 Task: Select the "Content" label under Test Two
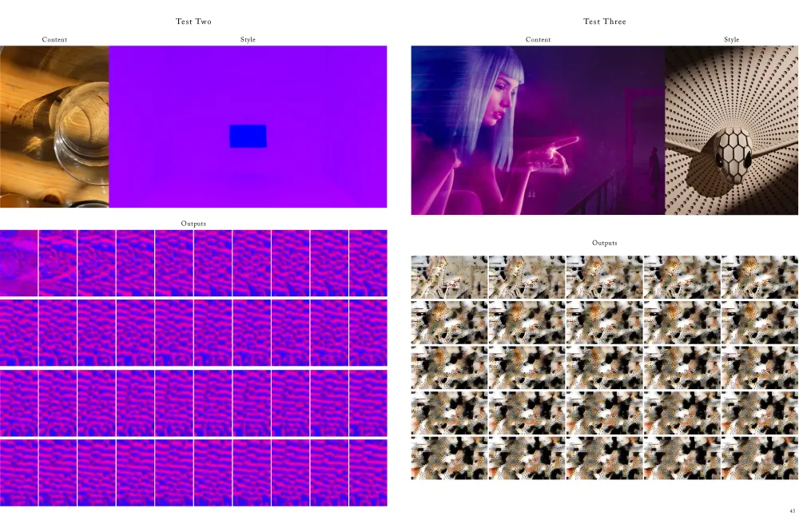[x=54, y=39]
